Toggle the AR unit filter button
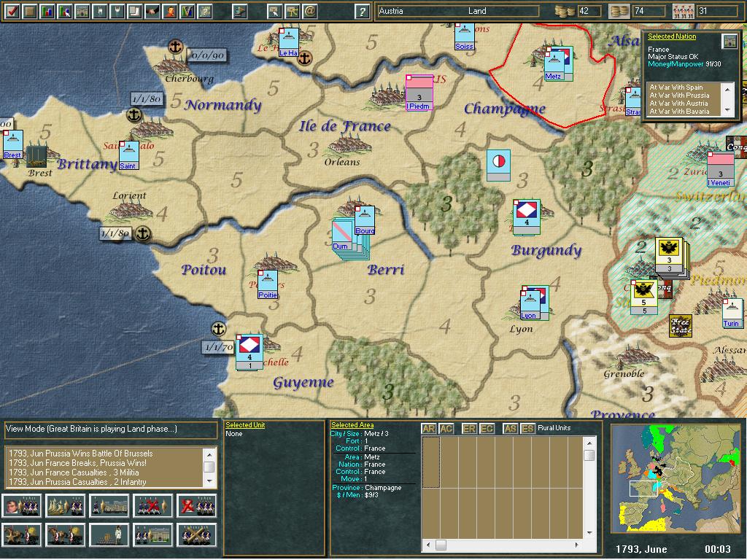The height and width of the screenshot is (560, 747). (428, 429)
